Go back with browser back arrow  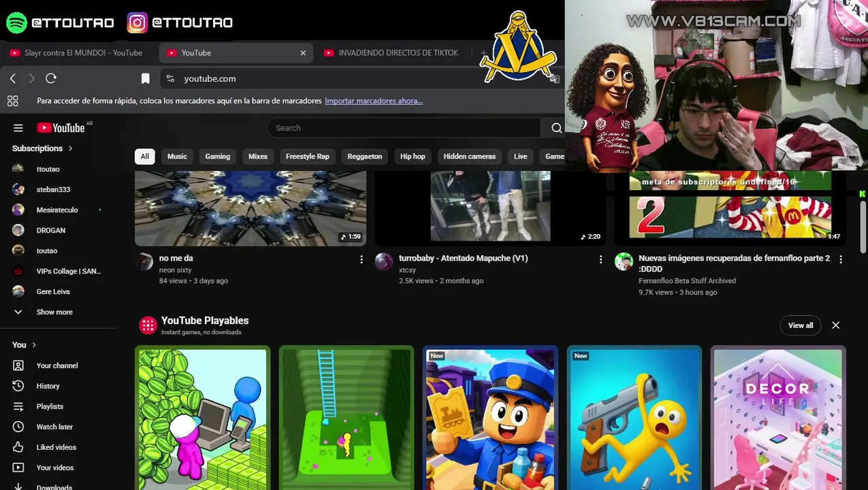[13, 78]
